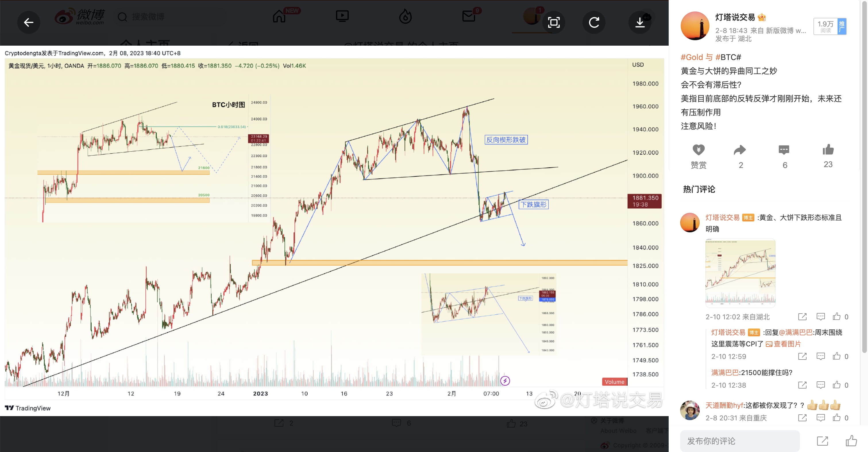Like 满满巴巴's 21500 comment
868x452 pixels.
[836, 385]
